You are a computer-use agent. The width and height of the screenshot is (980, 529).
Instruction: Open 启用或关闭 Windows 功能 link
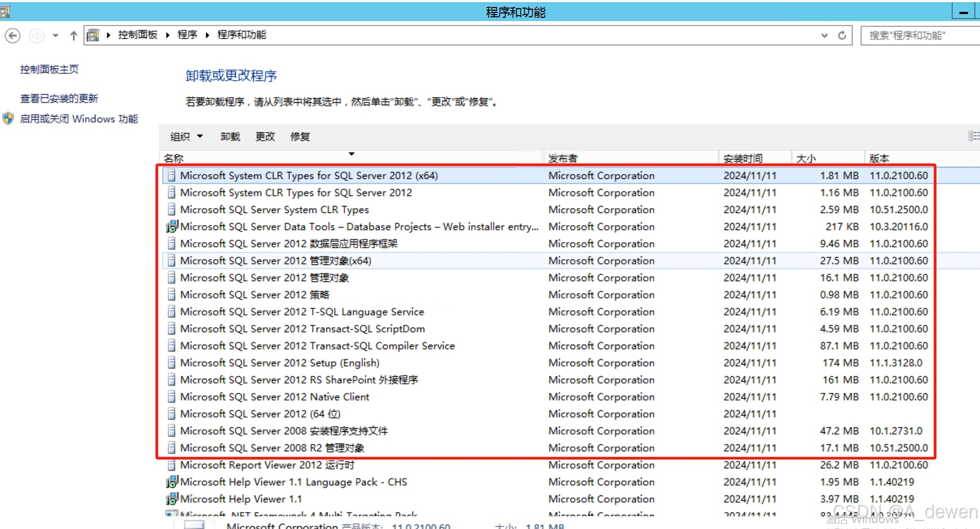pyautogui.click(x=79, y=119)
